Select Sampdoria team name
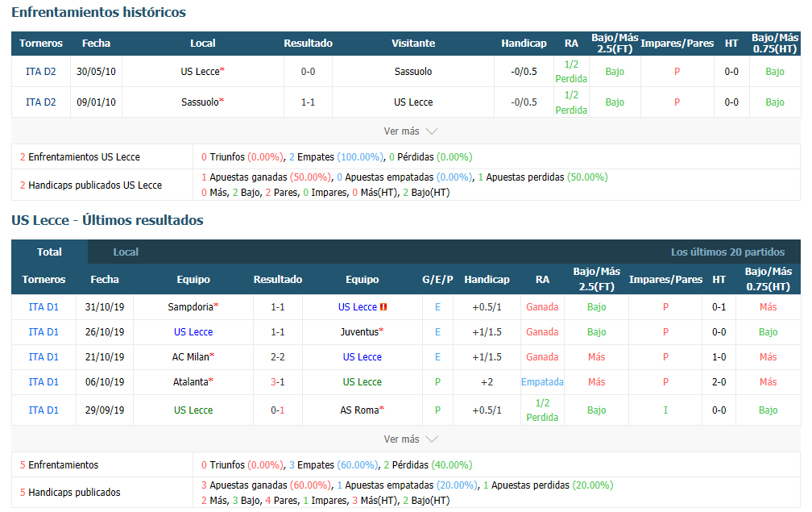 pyautogui.click(x=190, y=306)
